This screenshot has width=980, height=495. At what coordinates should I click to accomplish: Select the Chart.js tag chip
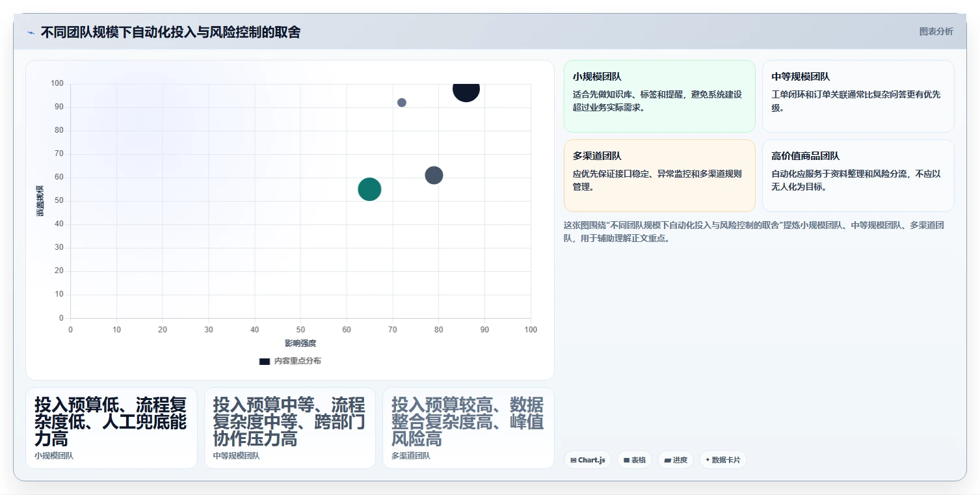point(587,460)
